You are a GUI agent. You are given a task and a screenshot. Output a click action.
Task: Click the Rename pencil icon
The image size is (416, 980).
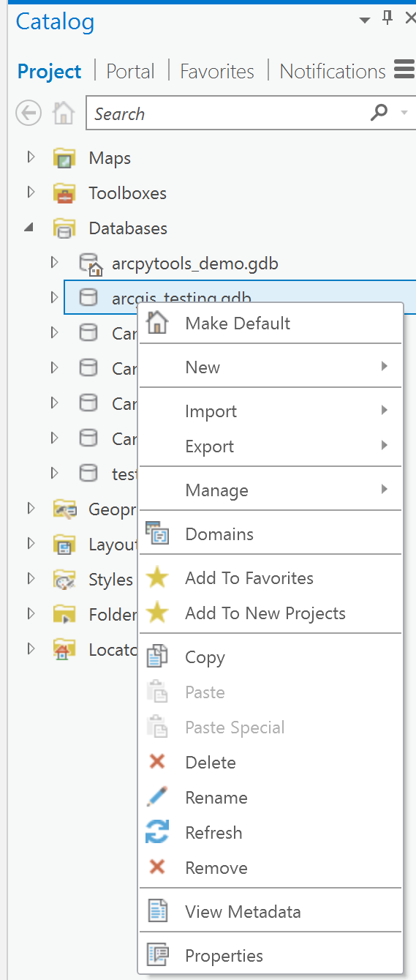pos(157,797)
